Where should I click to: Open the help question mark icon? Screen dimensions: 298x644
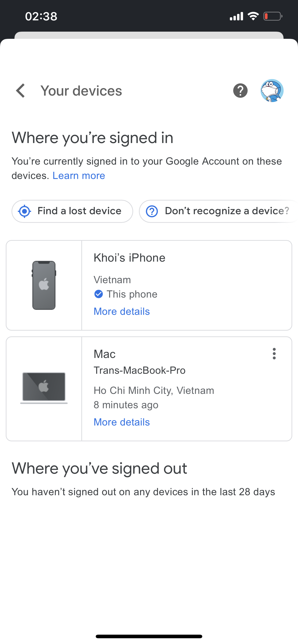click(x=240, y=91)
